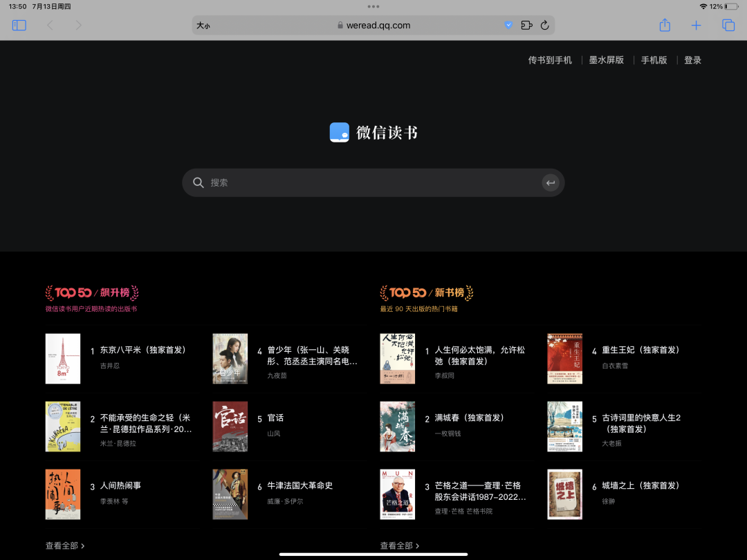Screen dimensions: 747x560
Task: Add a new tab with the plus icon
Action: [696, 26]
